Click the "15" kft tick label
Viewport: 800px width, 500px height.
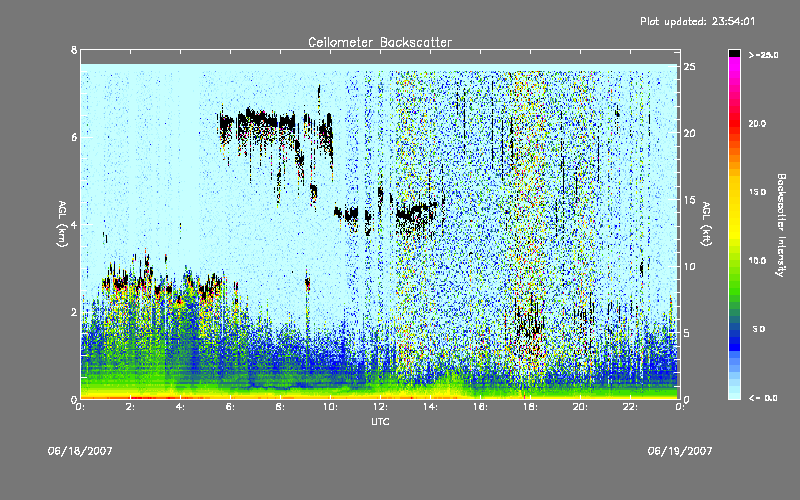click(x=689, y=200)
